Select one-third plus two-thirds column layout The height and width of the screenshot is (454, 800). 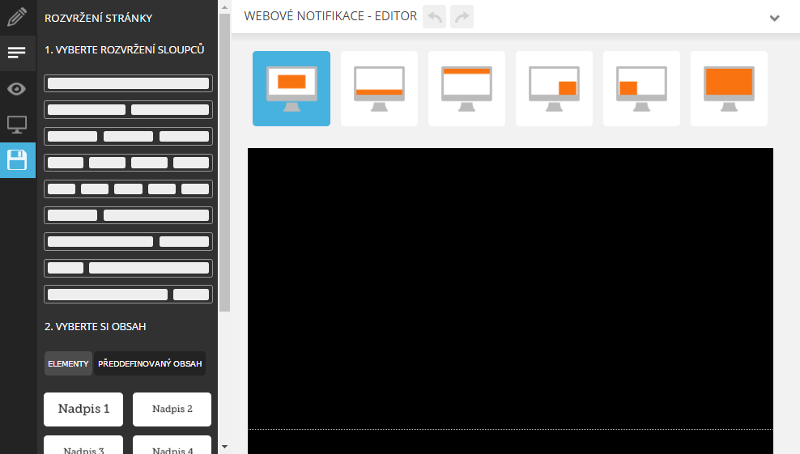128,215
